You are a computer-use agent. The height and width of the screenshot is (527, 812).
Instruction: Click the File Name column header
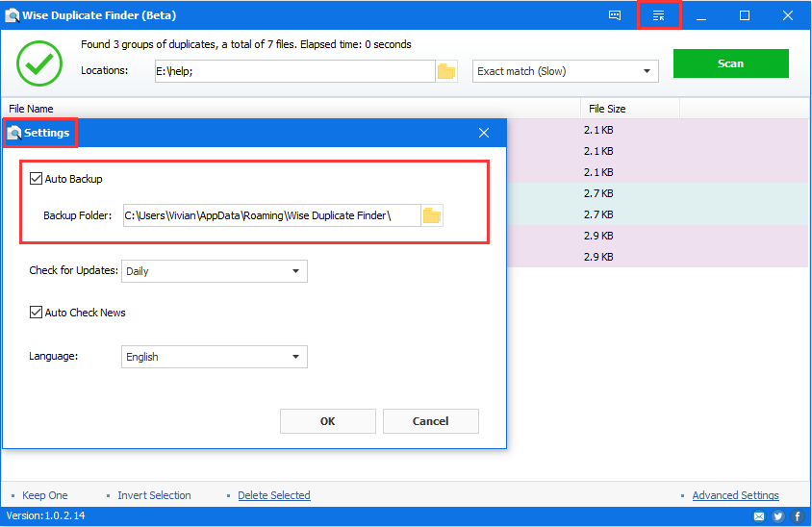tap(291, 109)
